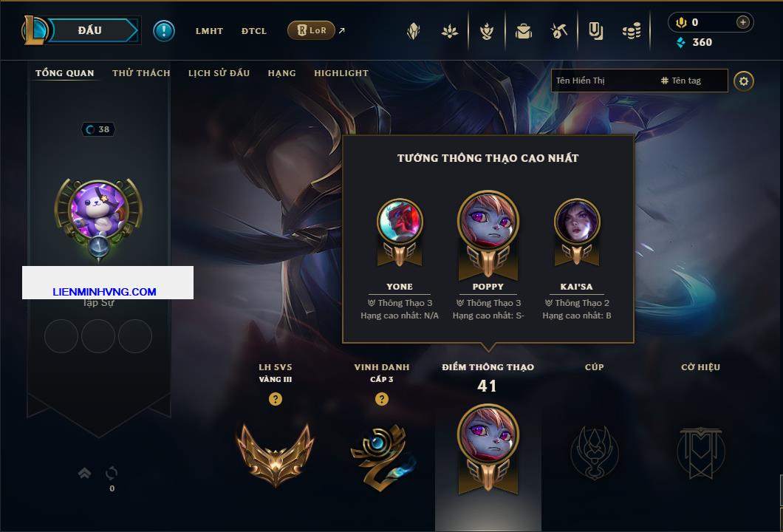Viewport: 783px width, 532px height.
Task: Open the Collection champion helmet icon
Action: (414, 32)
